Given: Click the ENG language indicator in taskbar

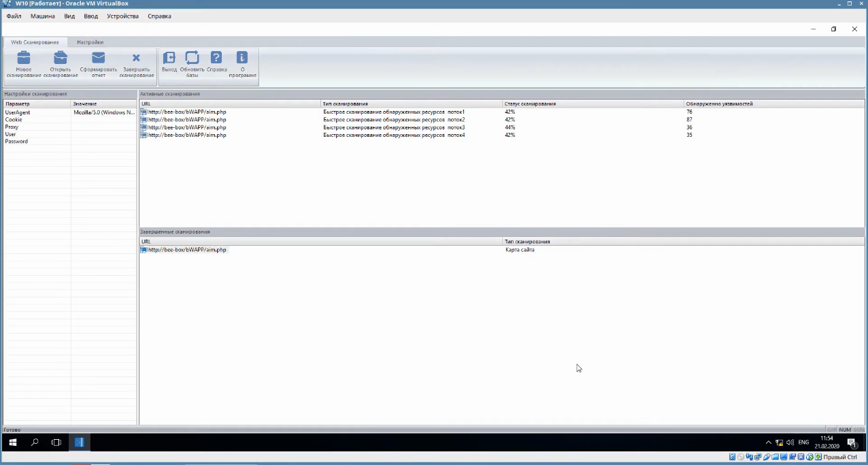Looking at the screenshot, I should pyautogui.click(x=803, y=442).
